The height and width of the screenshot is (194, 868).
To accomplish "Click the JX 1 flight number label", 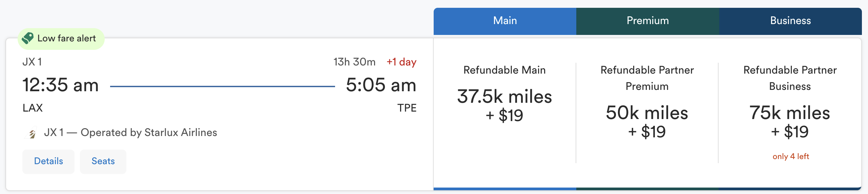I will click(x=32, y=62).
